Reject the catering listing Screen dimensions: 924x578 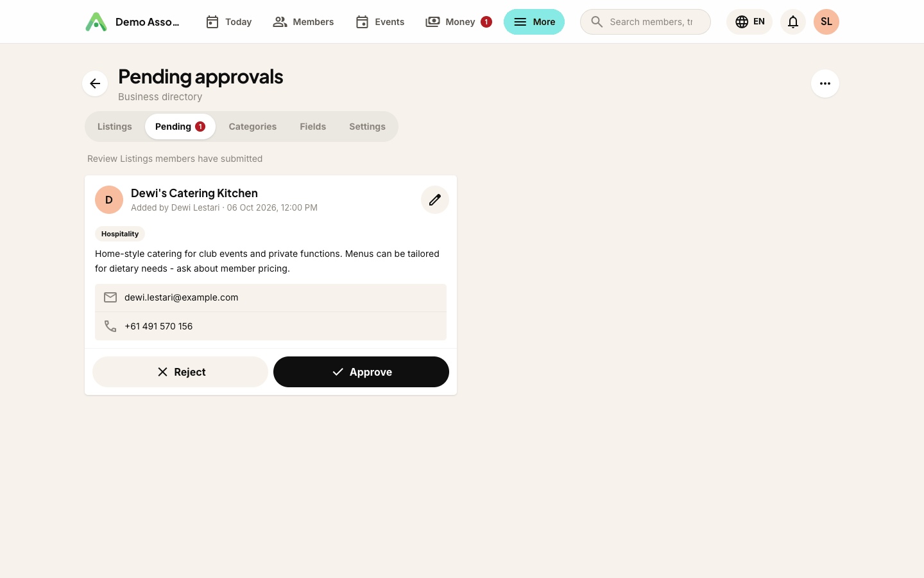(180, 372)
